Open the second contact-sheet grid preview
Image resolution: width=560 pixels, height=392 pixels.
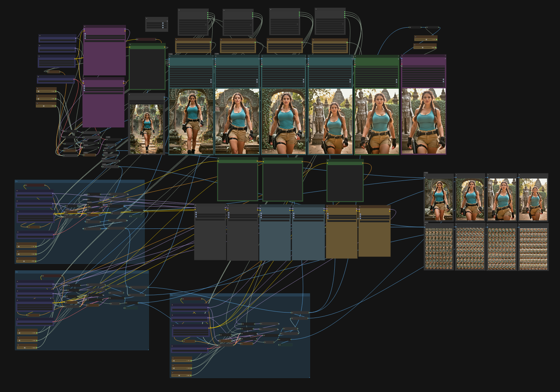point(470,249)
